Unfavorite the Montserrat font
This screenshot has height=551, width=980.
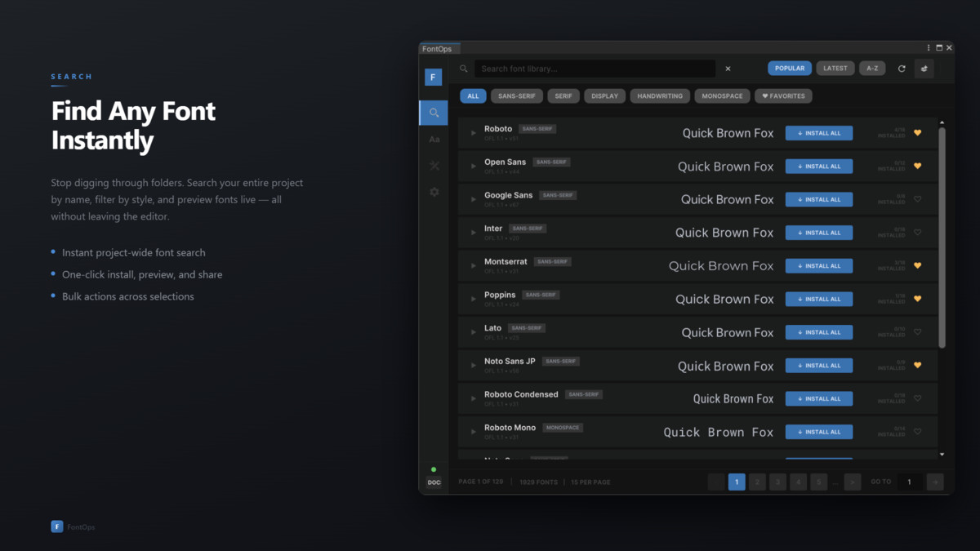(x=917, y=265)
